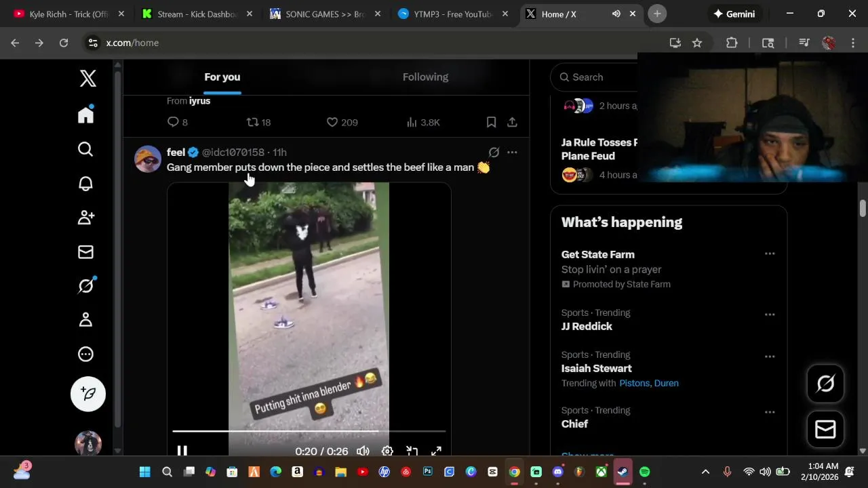Screen dimensions: 868x488
Task: Open more options for Chief trend
Action: [x=770, y=412]
